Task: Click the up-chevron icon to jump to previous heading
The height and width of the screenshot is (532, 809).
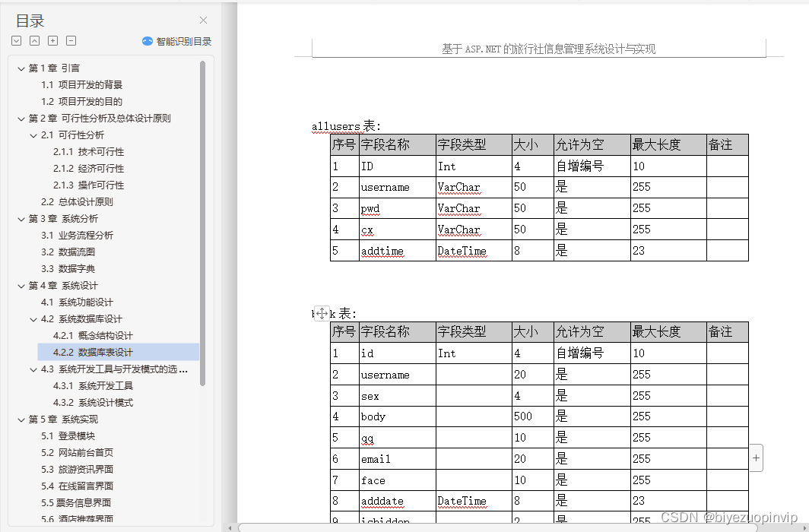Action: tap(34, 40)
